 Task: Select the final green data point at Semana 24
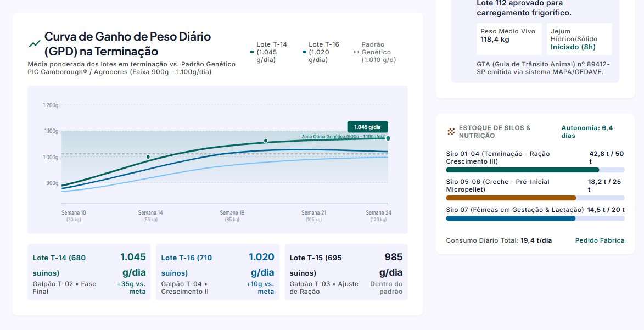(388, 138)
